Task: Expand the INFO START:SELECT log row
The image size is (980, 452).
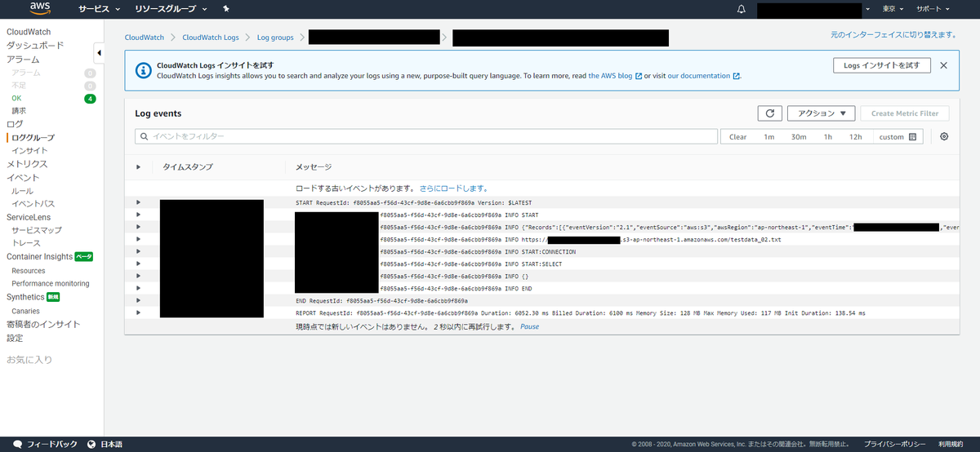Action: tap(138, 264)
